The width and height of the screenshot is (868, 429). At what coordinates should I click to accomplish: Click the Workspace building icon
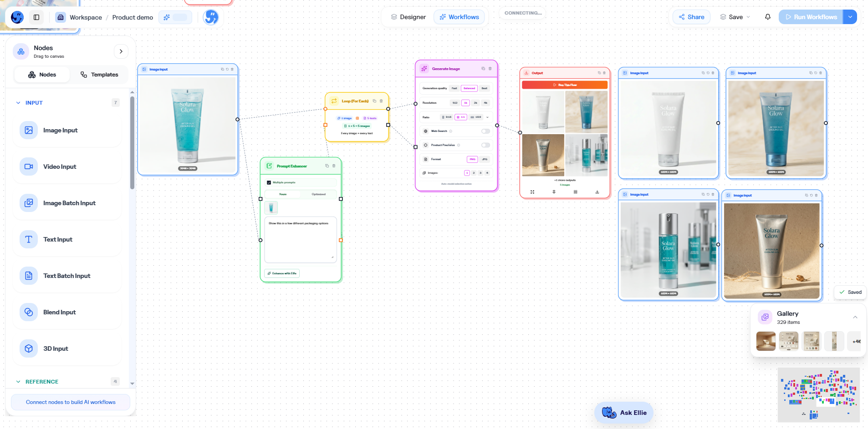(61, 17)
